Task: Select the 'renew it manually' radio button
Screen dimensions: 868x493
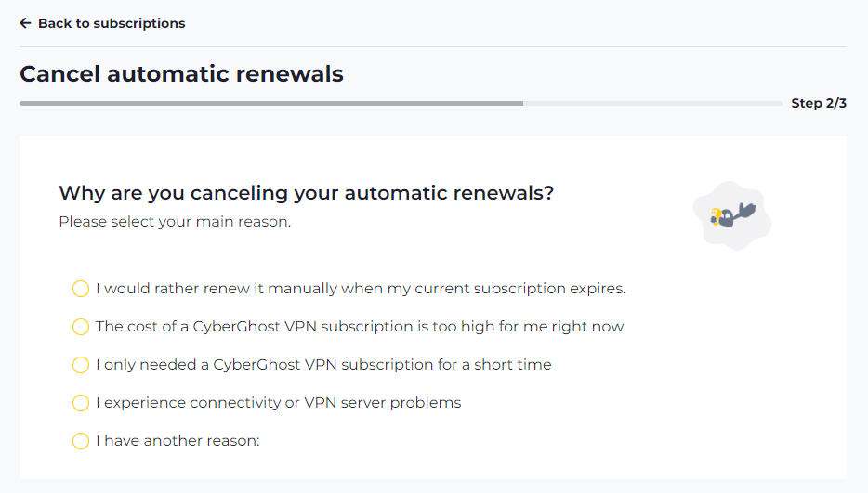Action: click(x=81, y=289)
